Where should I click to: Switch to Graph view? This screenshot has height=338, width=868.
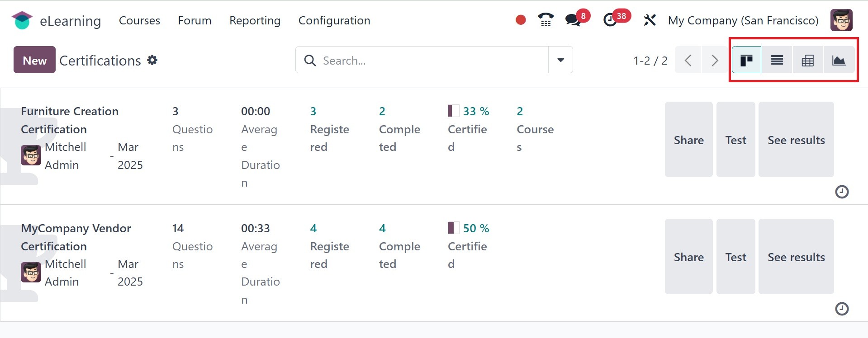[839, 60]
